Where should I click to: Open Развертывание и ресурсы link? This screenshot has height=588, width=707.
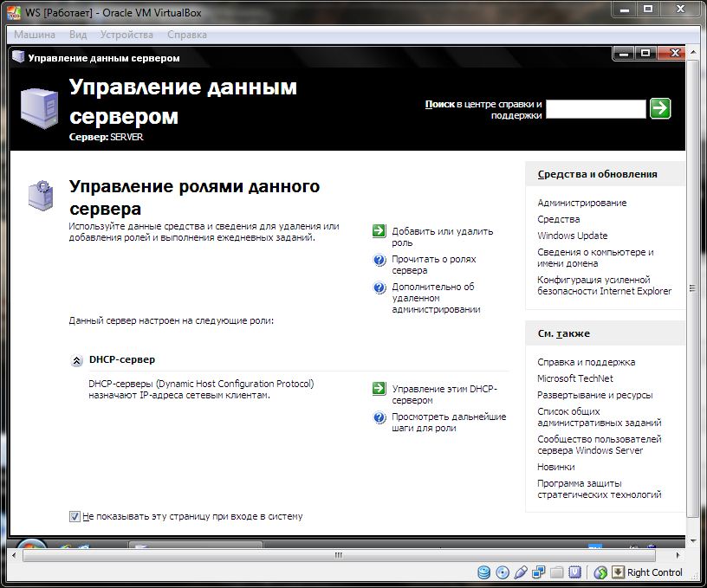coord(594,395)
